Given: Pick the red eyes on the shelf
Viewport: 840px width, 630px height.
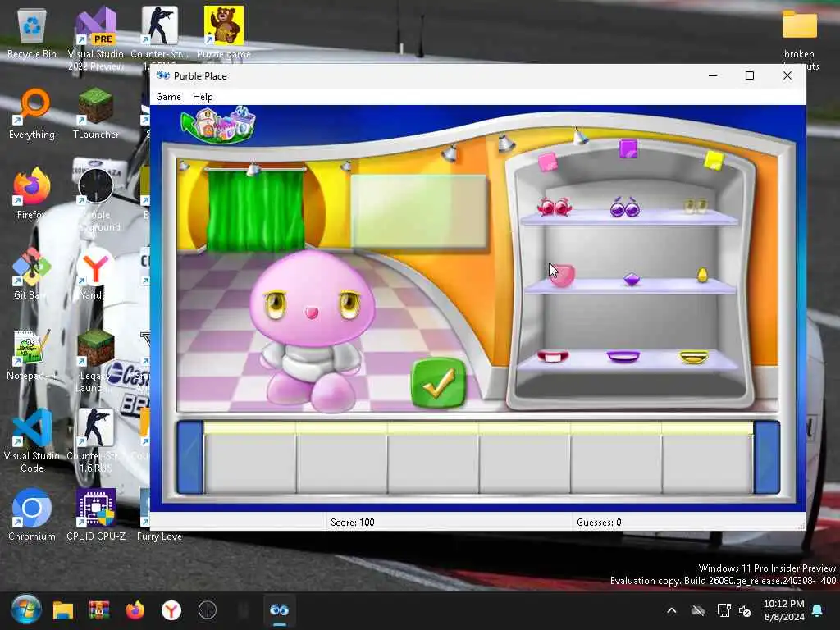Looking at the screenshot, I should pos(555,206).
